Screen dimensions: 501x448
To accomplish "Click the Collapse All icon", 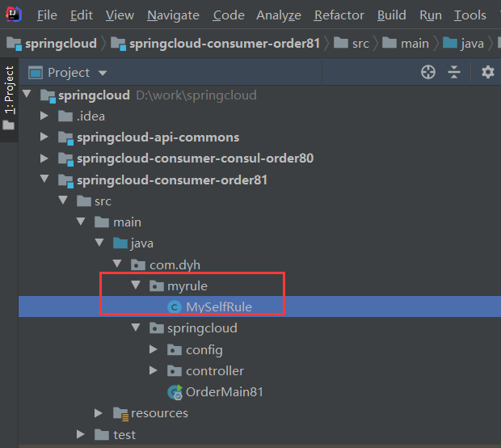I will coord(453,72).
